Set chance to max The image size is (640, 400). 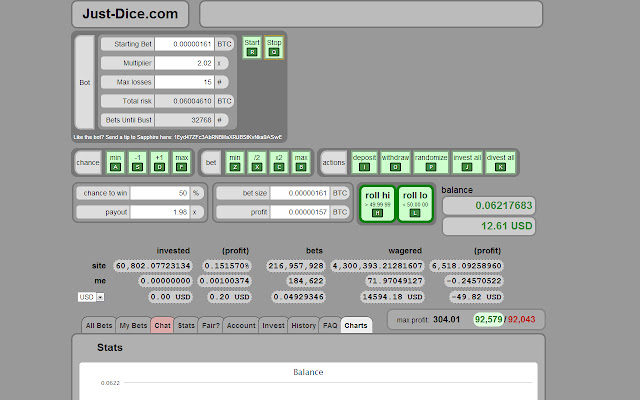point(182,162)
